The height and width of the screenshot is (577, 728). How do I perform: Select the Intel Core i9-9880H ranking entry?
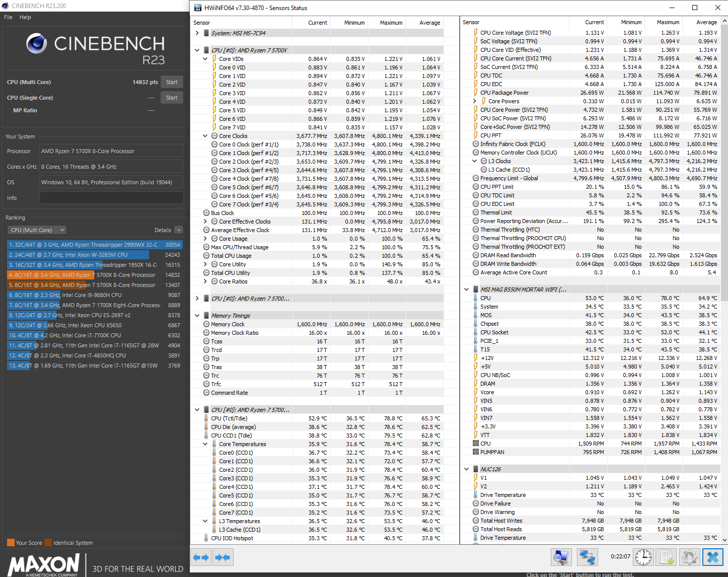[95, 295]
